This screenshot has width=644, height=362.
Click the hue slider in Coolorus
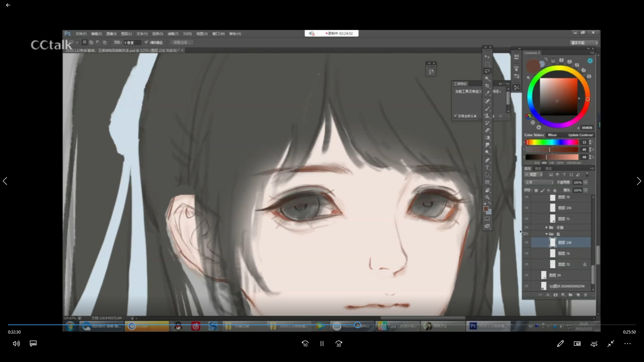[552, 142]
